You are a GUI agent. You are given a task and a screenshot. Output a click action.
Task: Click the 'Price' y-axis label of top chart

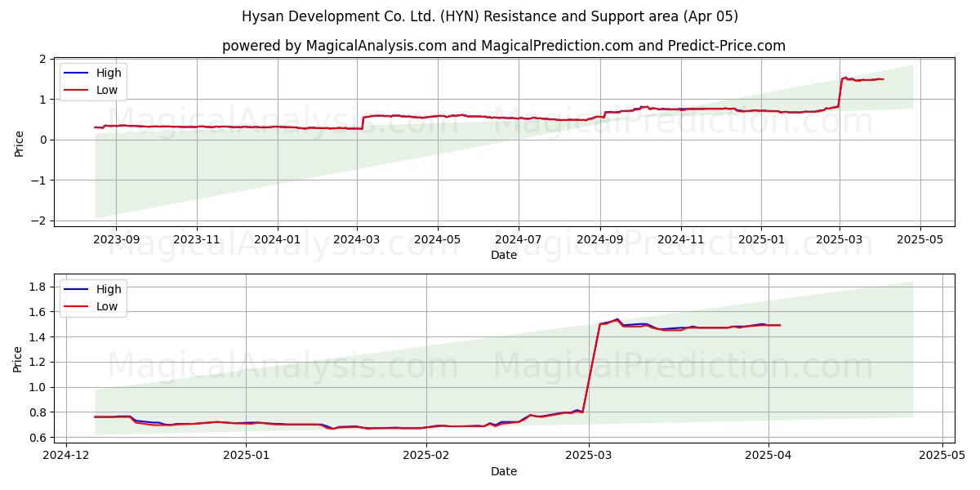[19, 142]
